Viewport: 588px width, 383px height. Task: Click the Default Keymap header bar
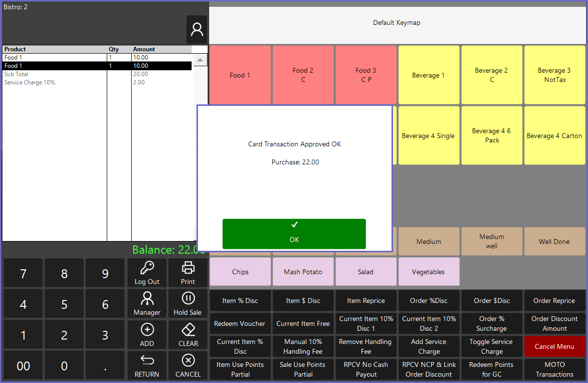[397, 23]
